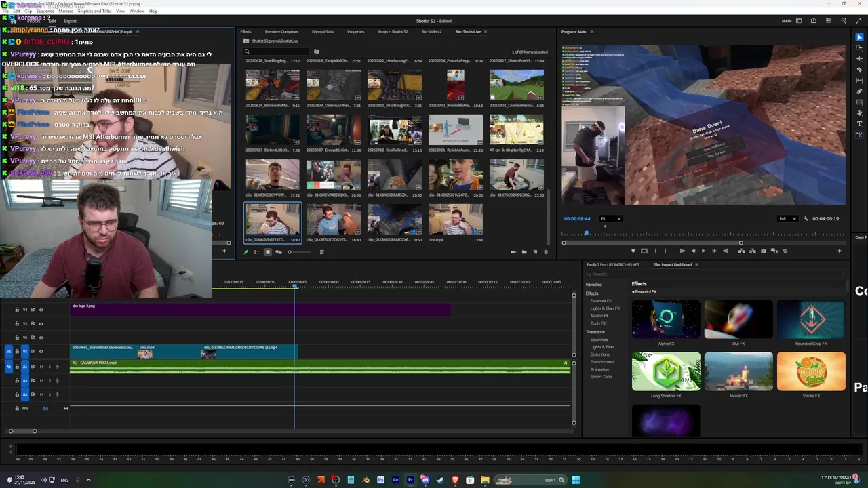
Task: Open the Film Impact Dashboard panel menu
Action: [696, 265]
